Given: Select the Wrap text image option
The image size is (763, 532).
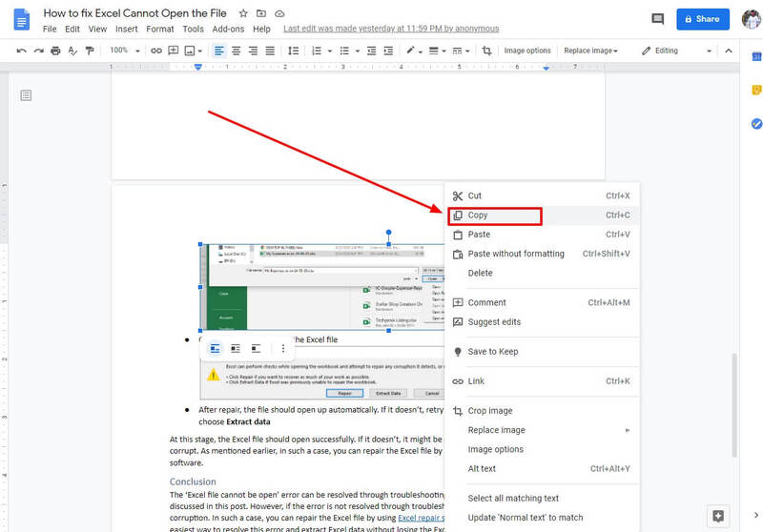Looking at the screenshot, I should pyautogui.click(x=236, y=348).
